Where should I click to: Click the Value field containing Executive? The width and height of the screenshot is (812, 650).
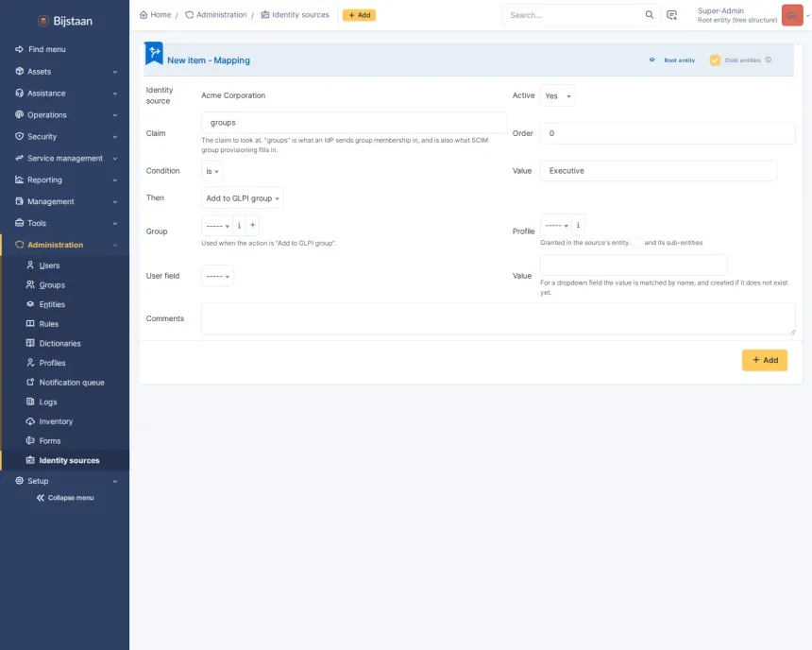(x=658, y=171)
